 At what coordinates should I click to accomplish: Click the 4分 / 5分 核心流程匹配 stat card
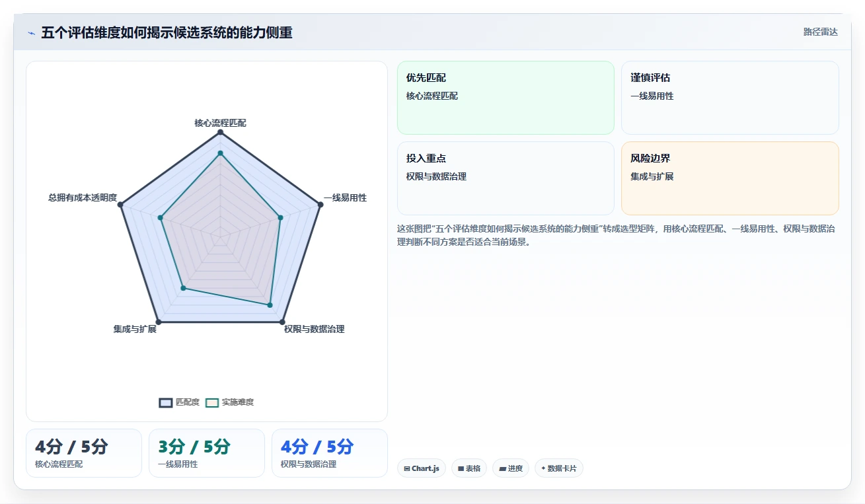tap(84, 453)
